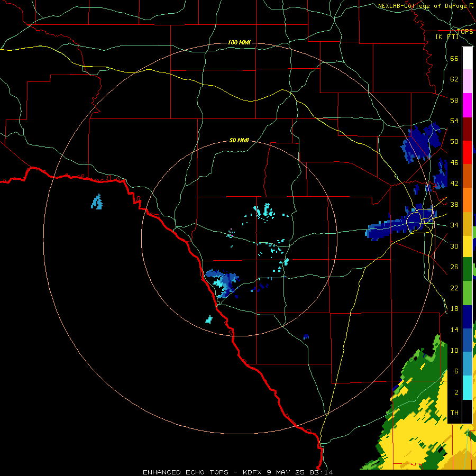Click the isolated light-blue echo west of the border
The width and height of the screenshot is (476, 476).
pos(97,202)
